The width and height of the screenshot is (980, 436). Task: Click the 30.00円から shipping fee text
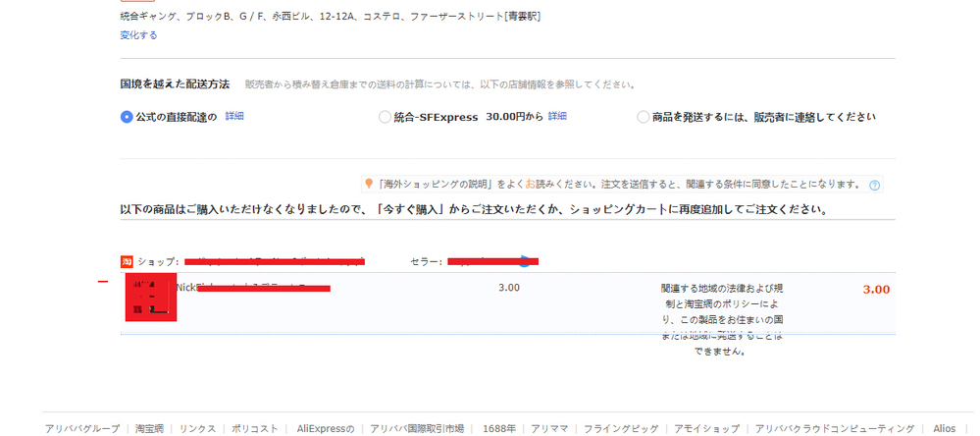514,117
